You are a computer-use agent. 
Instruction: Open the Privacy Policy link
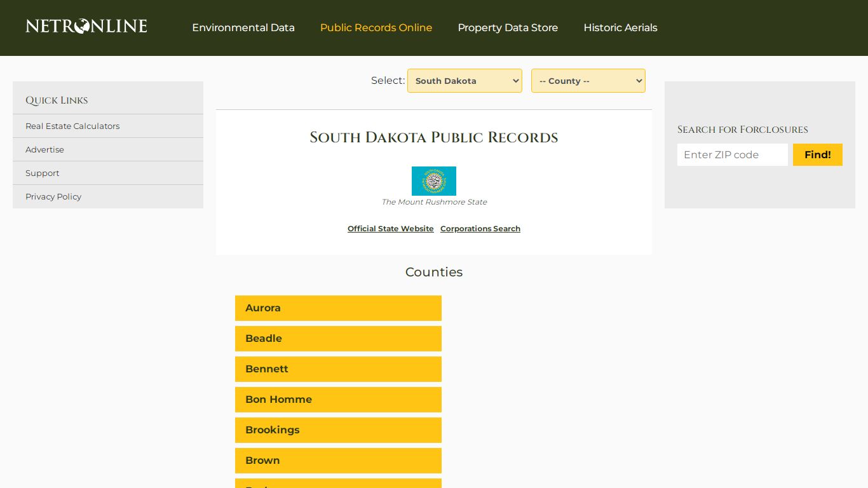108,196
